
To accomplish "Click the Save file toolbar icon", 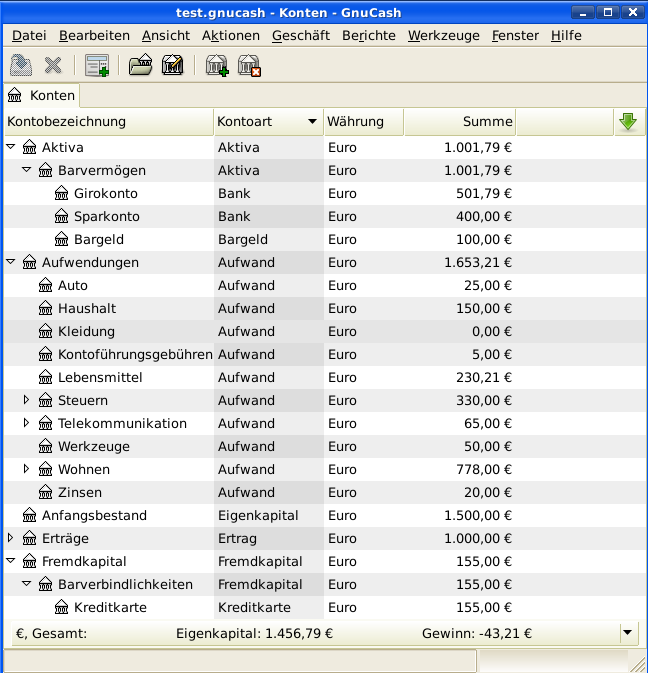I will (x=21, y=66).
